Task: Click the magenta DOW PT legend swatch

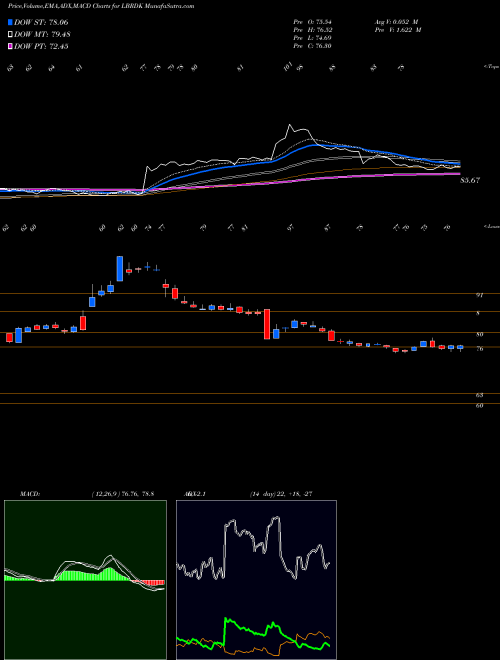Action: pyautogui.click(x=11, y=46)
